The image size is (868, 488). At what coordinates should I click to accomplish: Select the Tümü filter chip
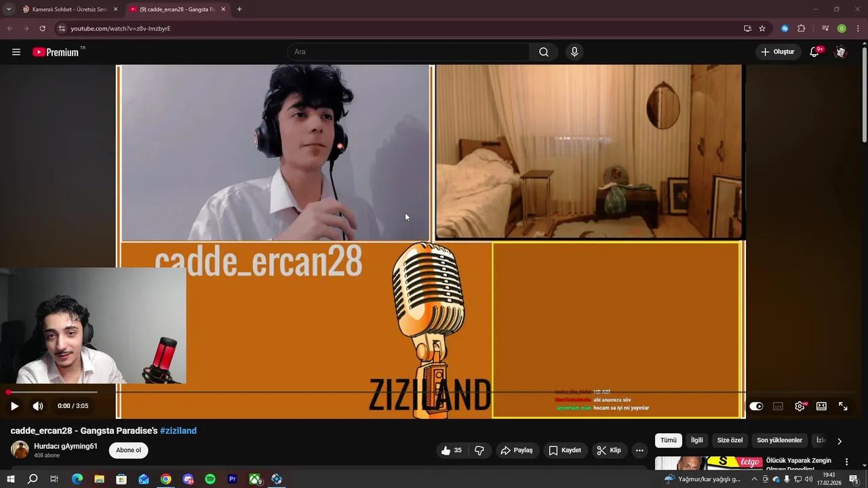(669, 441)
